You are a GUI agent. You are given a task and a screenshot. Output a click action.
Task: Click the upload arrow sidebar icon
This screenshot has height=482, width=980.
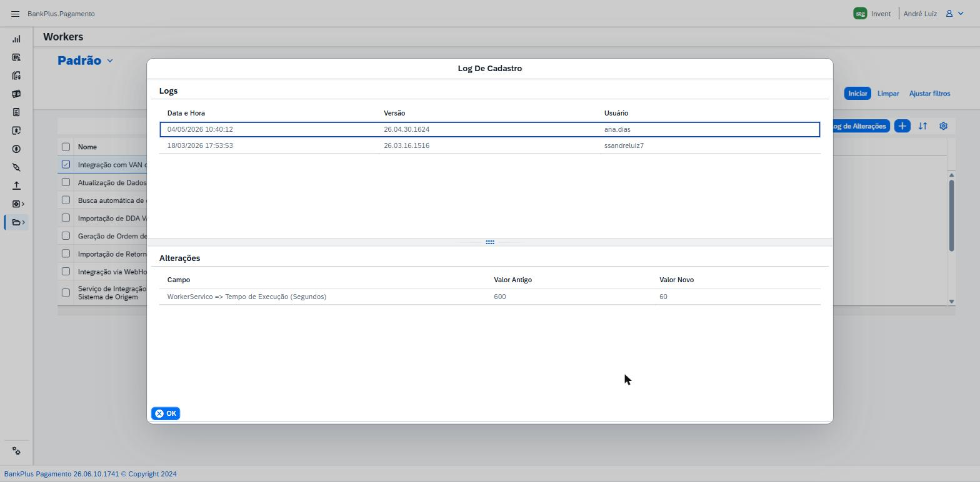click(16, 185)
